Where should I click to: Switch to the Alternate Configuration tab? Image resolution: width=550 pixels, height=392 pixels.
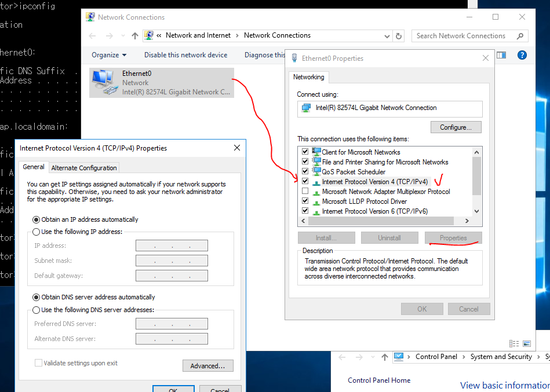84,168
